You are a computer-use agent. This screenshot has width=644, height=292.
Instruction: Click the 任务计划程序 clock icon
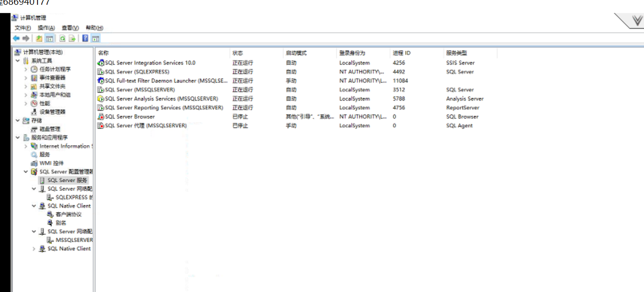click(x=34, y=69)
